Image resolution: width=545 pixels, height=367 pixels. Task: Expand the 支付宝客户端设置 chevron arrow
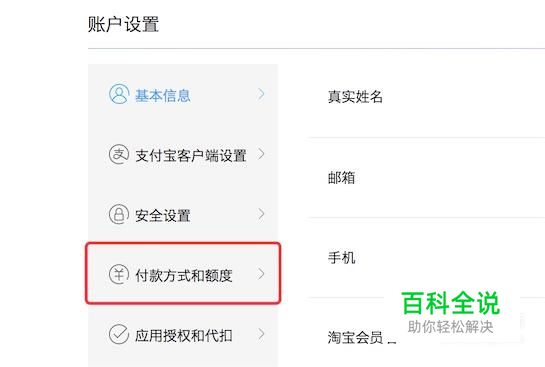261,154
